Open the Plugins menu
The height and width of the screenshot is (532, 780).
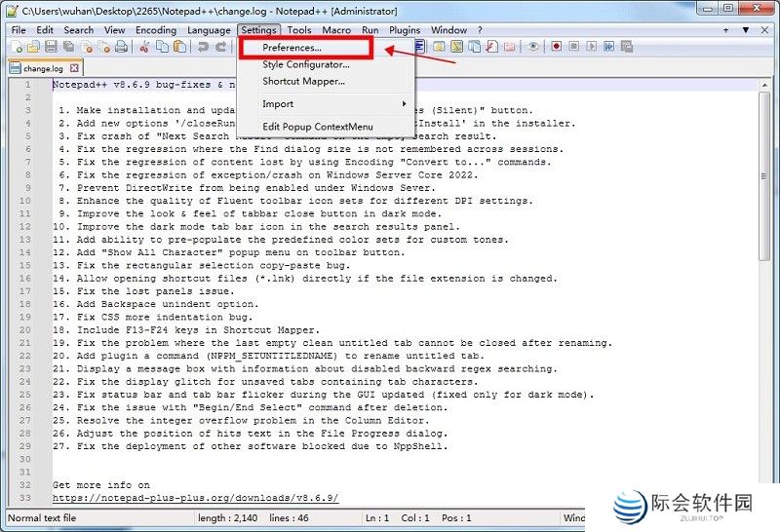click(405, 30)
